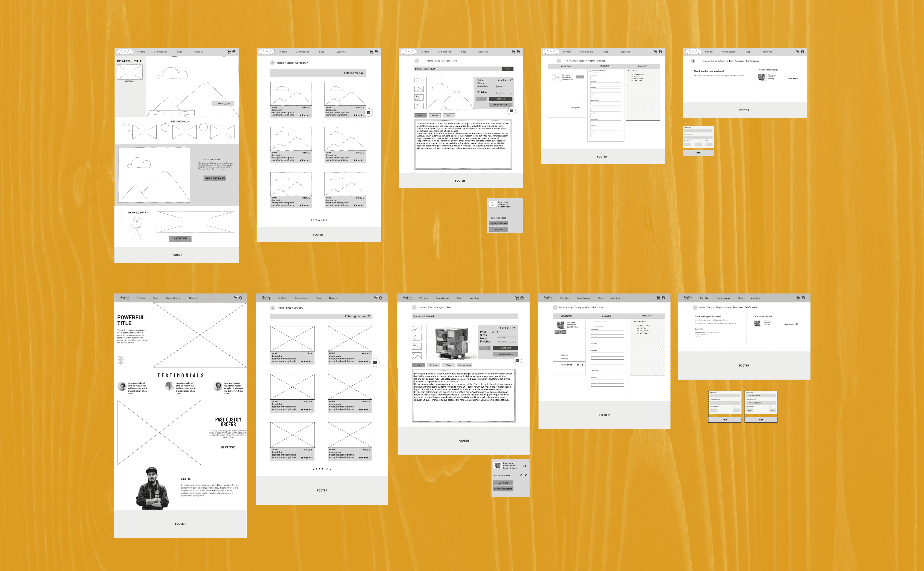Click cart icon on hi-fi category page

click(376, 298)
